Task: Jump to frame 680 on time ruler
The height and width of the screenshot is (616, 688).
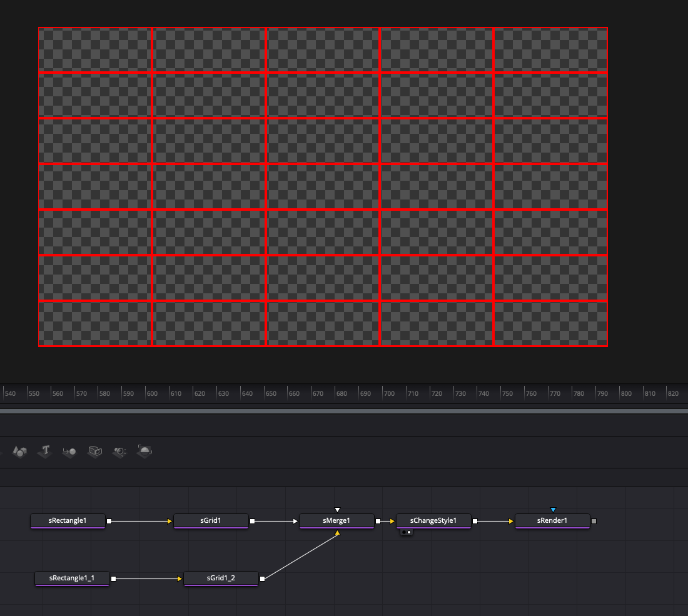Action: tap(341, 393)
